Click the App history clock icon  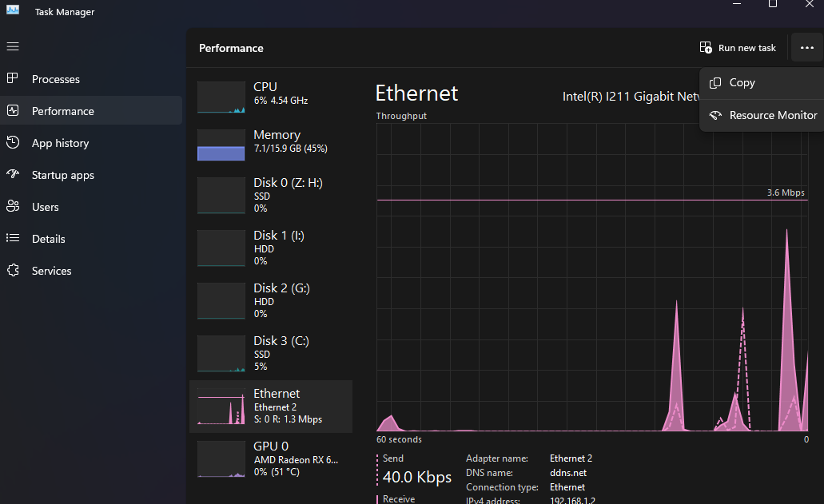[x=13, y=143]
